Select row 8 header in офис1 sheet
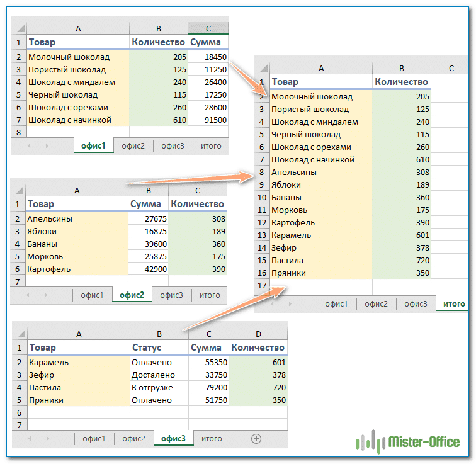Screen dimensions: 476x464 19,132
